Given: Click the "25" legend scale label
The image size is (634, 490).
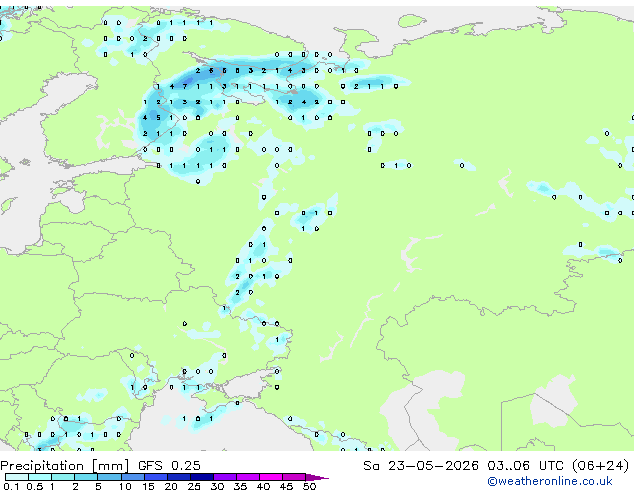Looking at the screenshot, I should pos(194,486).
